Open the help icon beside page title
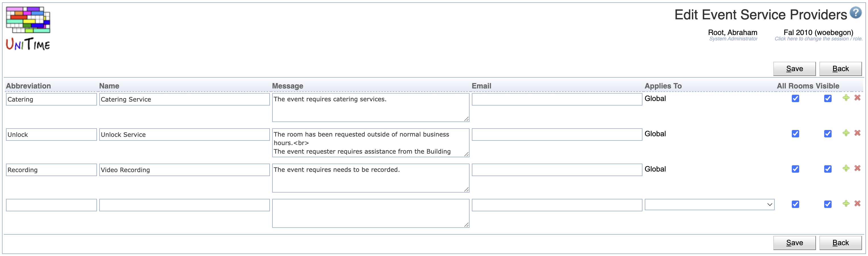The height and width of the screenshot is (256, 868). coord(855,13)
